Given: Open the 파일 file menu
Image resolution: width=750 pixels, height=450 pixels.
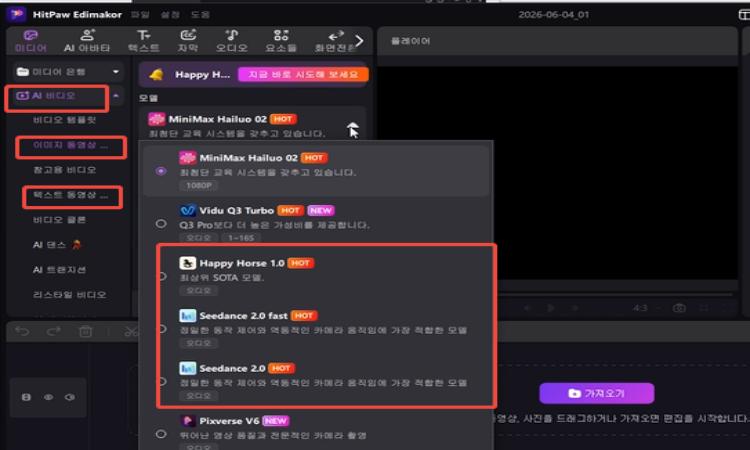Looking at the screenshot, I should [140, 15].
